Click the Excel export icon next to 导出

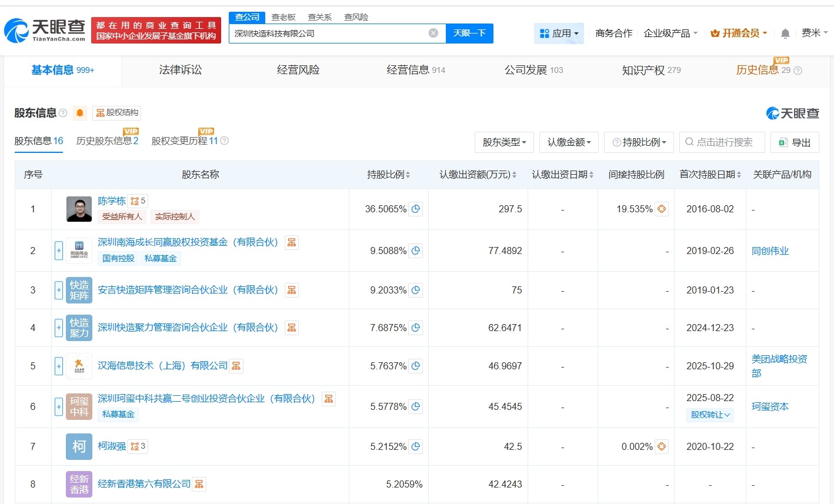[782, 142]
